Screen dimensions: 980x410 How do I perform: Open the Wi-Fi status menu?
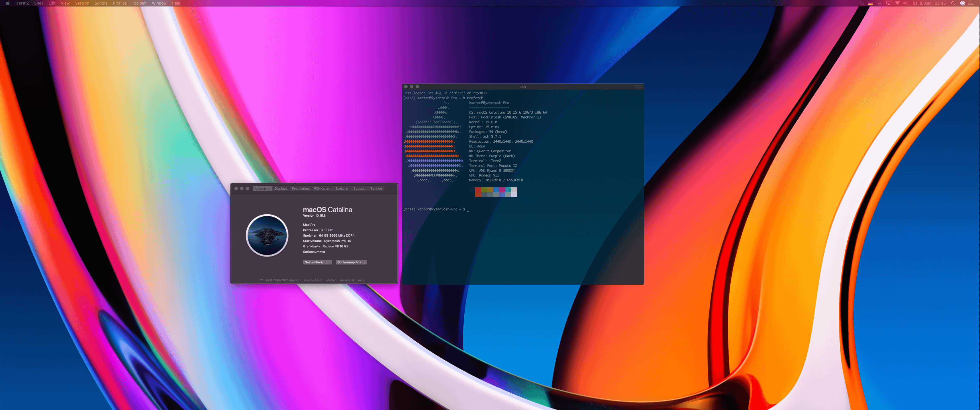pos(897,3)
